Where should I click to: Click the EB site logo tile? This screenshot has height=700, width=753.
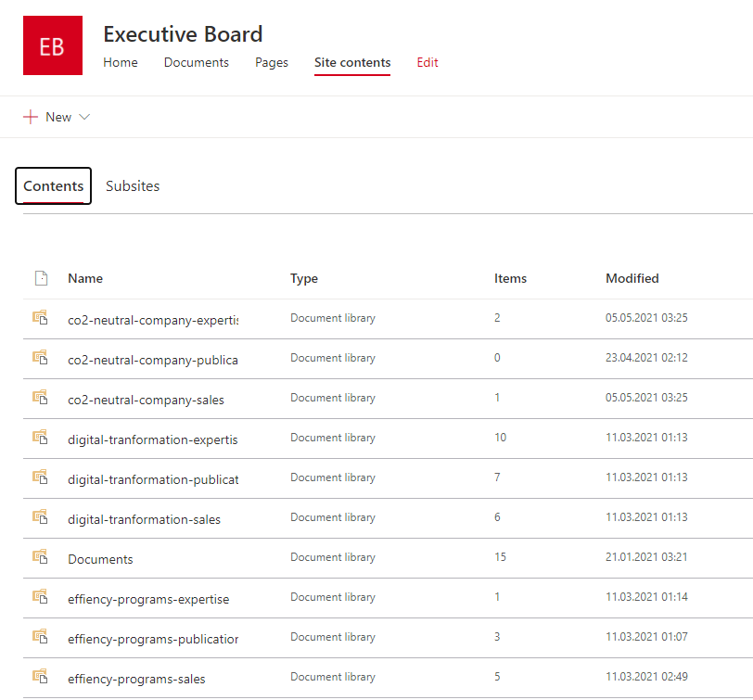(52, 45)
